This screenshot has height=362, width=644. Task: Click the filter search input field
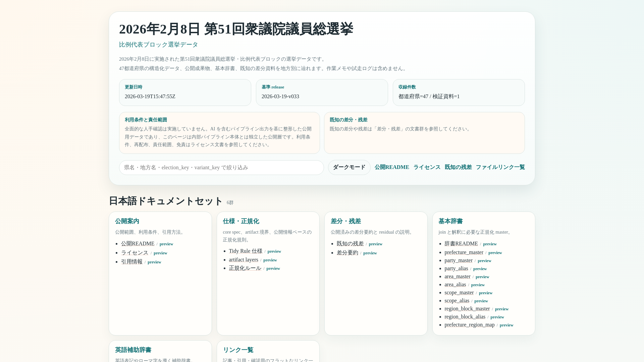[x=221, y=168]
